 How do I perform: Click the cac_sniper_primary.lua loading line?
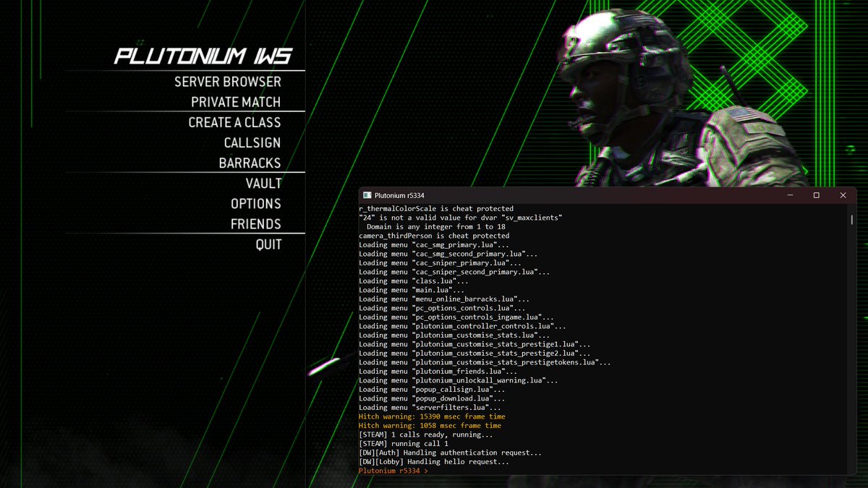coord(441,263)
